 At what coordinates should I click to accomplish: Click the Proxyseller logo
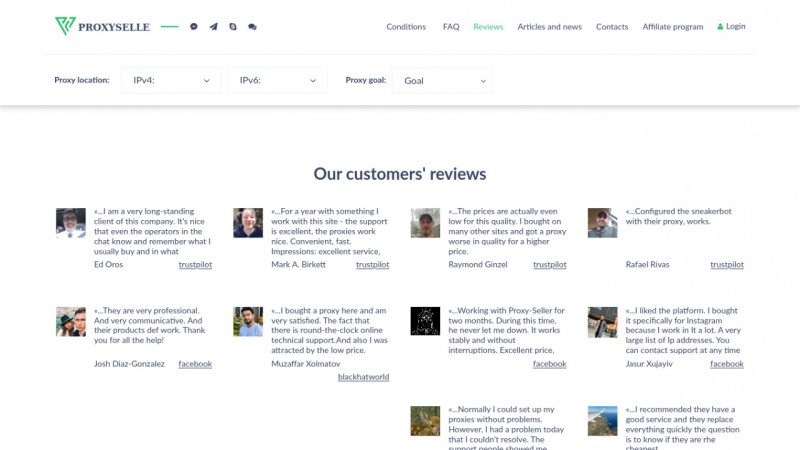pyautogui.click(x=102, y=27)
